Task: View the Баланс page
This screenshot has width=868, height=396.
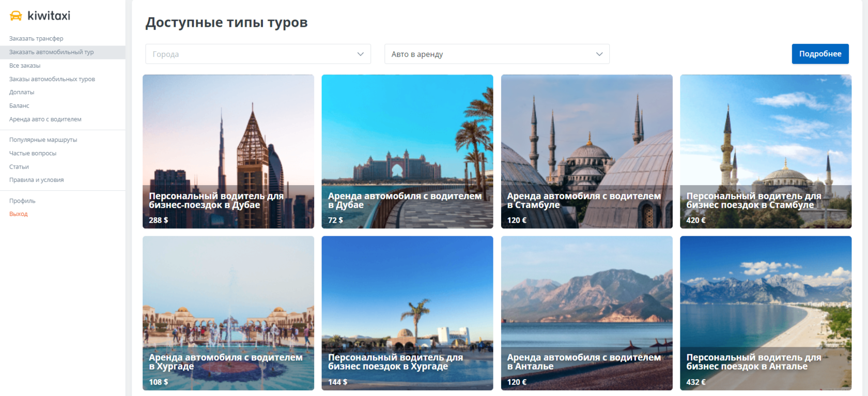Action: pos(19,105)
